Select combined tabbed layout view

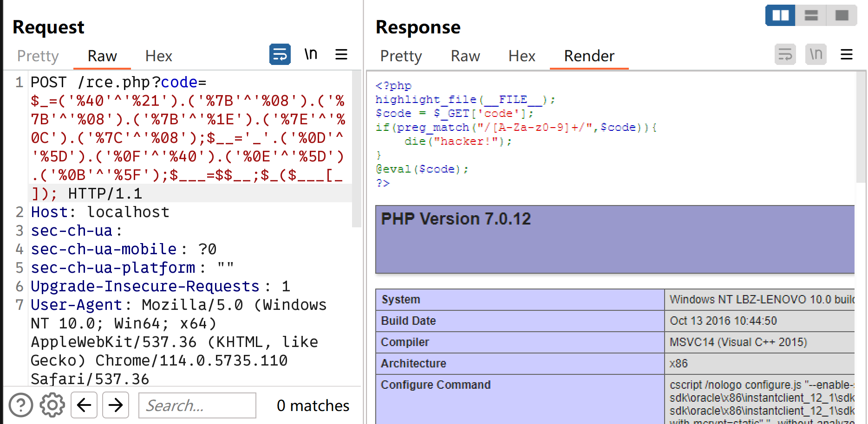coord(842,15)
